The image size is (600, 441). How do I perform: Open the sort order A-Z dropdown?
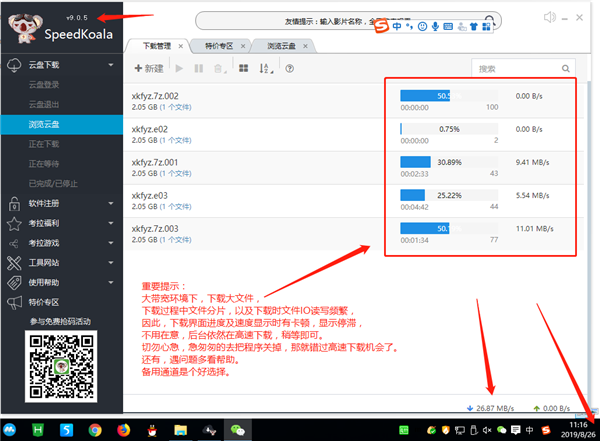(266, 68)
